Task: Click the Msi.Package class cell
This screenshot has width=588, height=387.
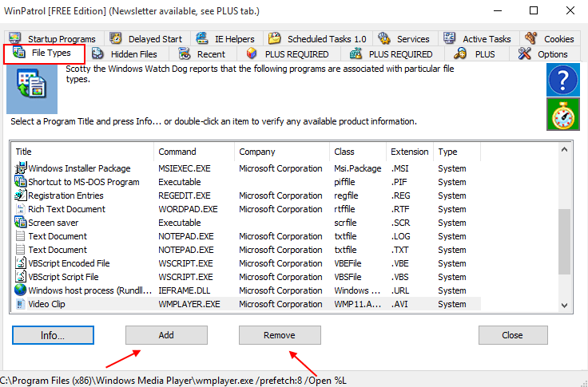Action: [358, 168]
